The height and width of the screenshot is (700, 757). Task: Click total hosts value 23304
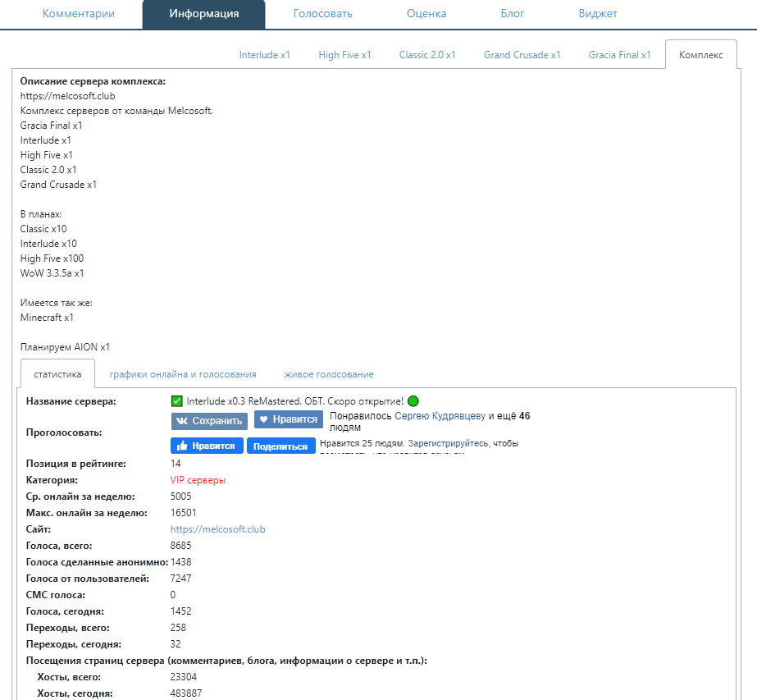pos(184,677)
